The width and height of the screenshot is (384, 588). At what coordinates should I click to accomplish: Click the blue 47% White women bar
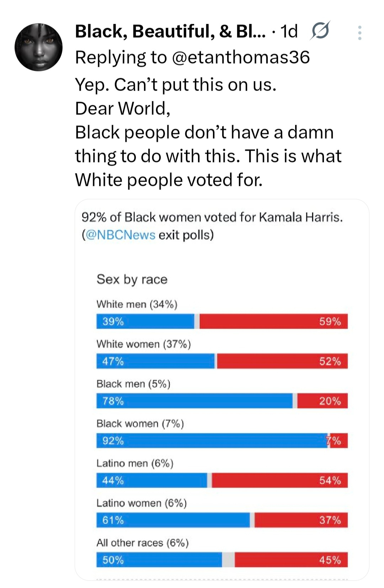155,361
